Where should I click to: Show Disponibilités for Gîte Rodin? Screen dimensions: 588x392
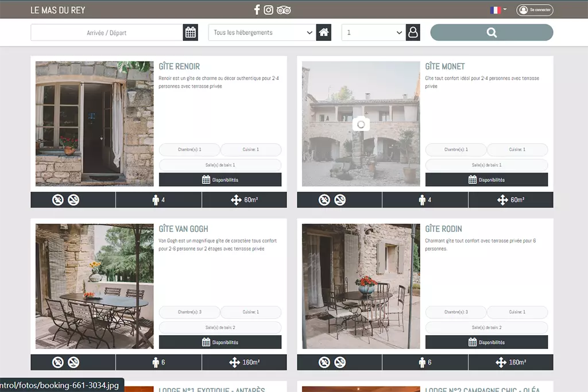point(486,342)
